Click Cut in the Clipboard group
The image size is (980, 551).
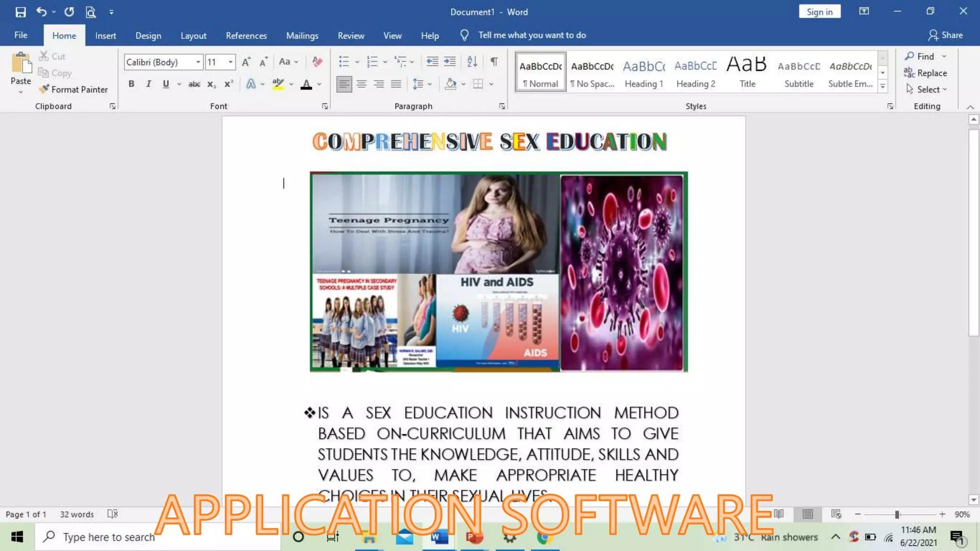(x=52, y=56)
